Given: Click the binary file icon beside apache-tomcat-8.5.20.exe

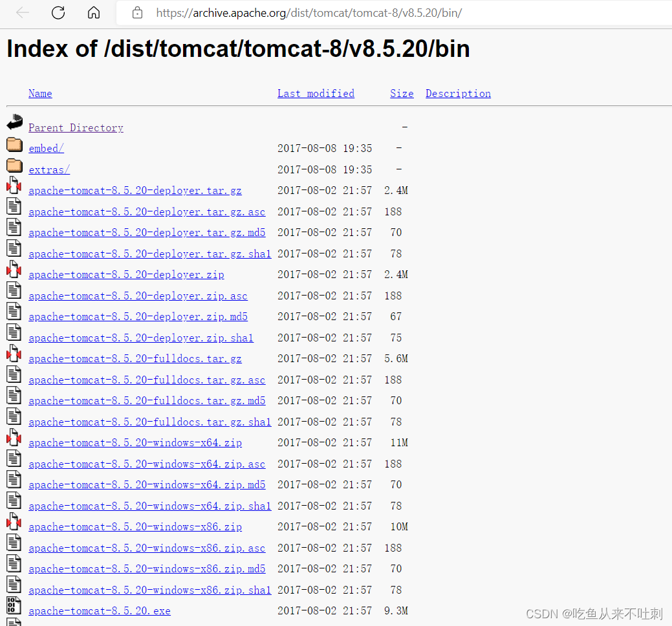Looking at the screenshot, I should (14, 606).
